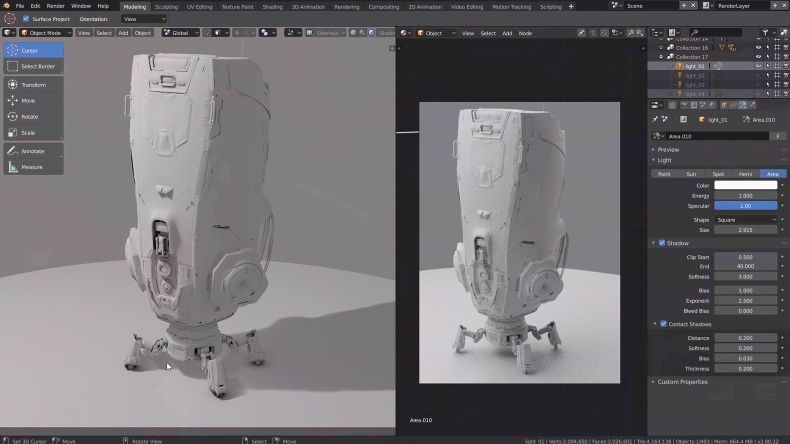Open the Orientation View dropdown

(144, 19)
